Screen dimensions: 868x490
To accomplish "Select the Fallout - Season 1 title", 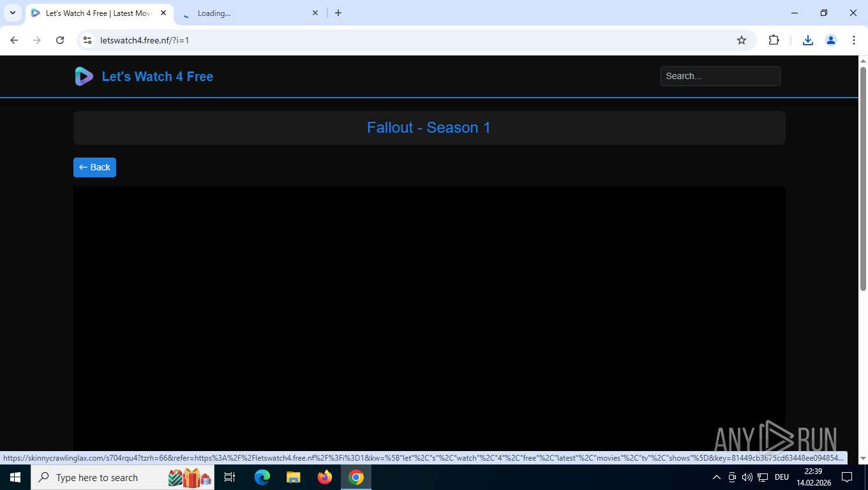I will pyautogui.click(x=429, y=128).
